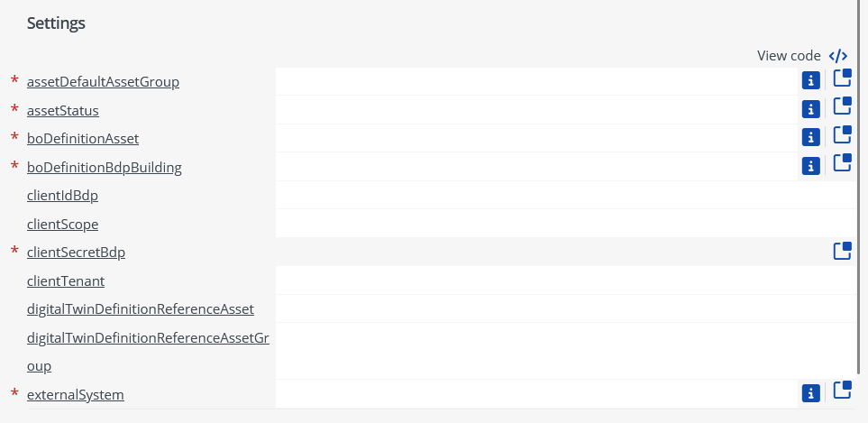
Task: Open selection dialog for boDefinitionAsset
Action: point(843,134)
